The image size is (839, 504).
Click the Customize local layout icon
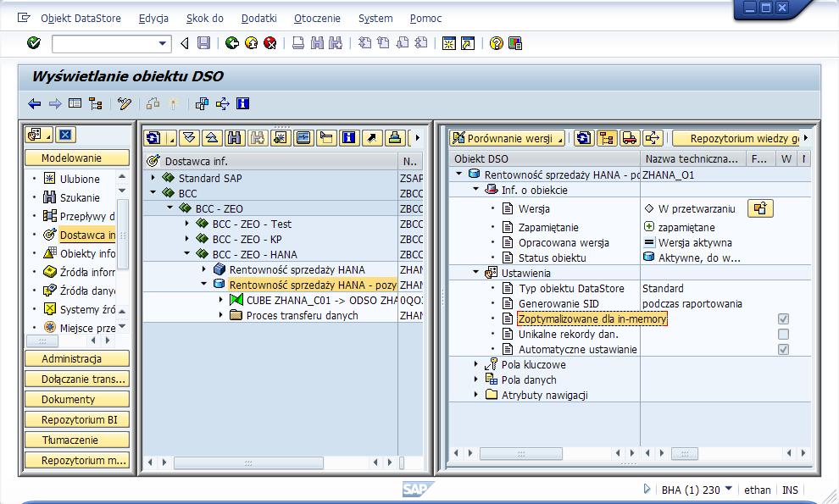[514, 43]
